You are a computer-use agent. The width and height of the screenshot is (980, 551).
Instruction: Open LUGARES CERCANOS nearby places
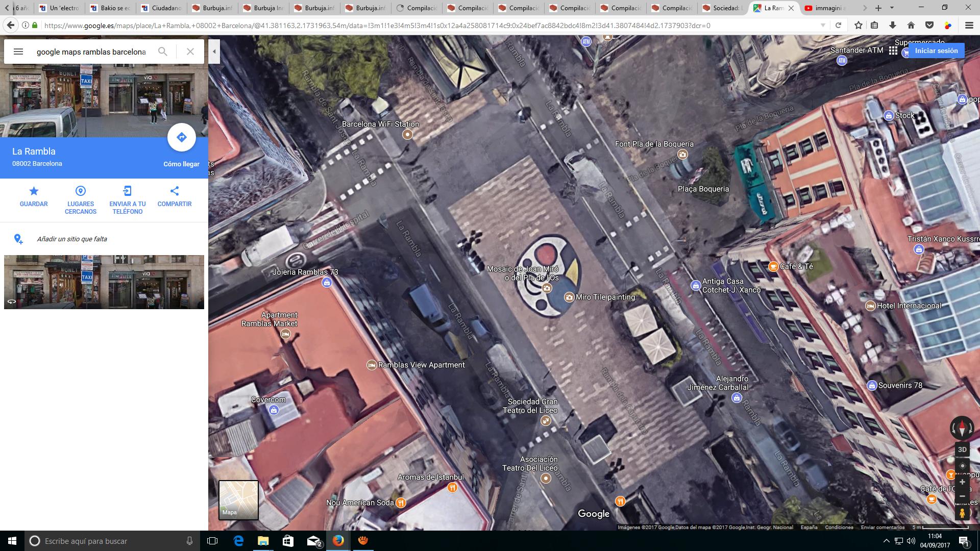81,200
